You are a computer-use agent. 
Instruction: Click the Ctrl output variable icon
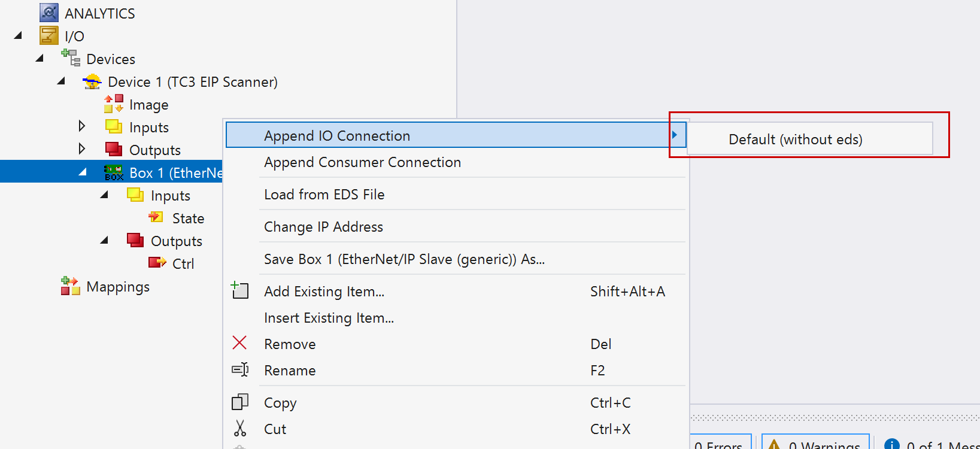pos(157,263)
